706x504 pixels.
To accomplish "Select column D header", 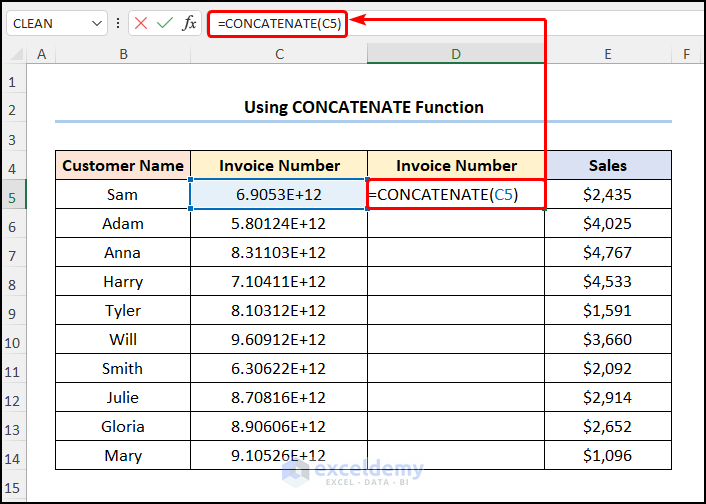I will [x=456, y=54].
